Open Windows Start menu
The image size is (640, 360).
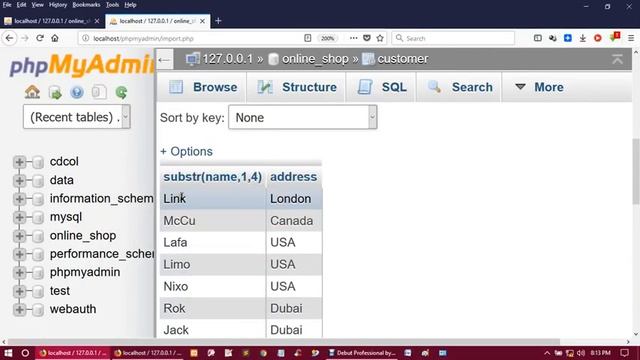click(8, 353)
